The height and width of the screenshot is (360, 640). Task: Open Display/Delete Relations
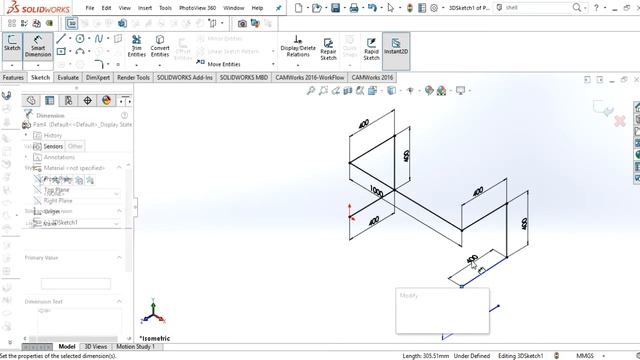click(298, 46)
